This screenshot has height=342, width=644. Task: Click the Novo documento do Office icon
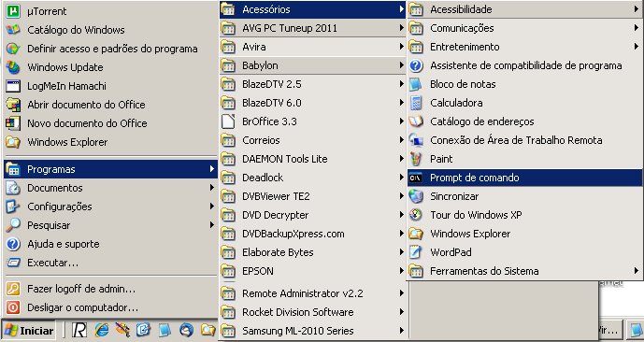13,123
